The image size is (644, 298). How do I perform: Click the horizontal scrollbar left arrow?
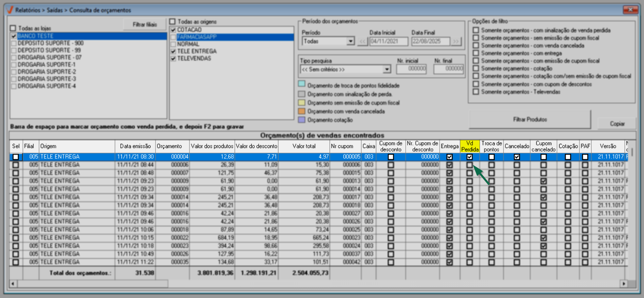point(13,284)
